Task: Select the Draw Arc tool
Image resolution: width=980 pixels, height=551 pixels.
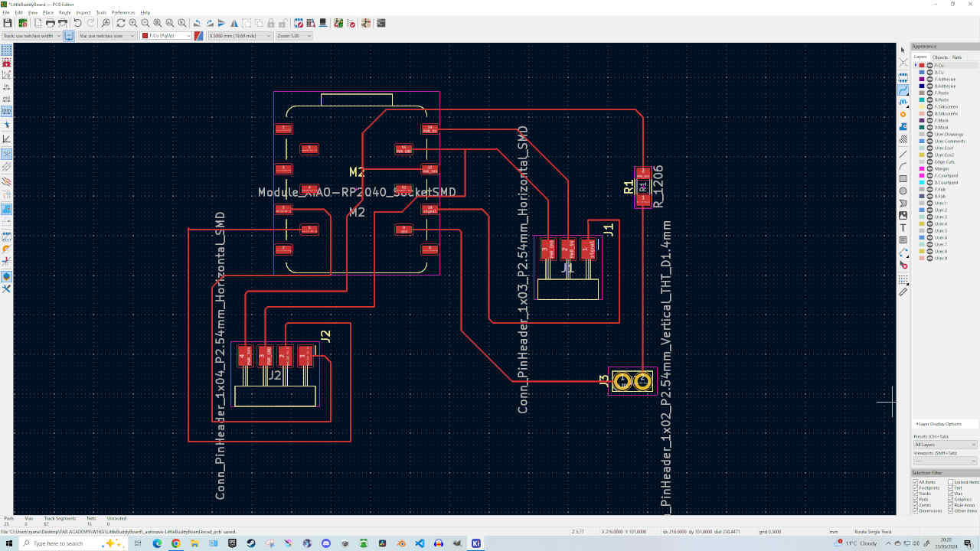Action: click(x=903, y=166)
